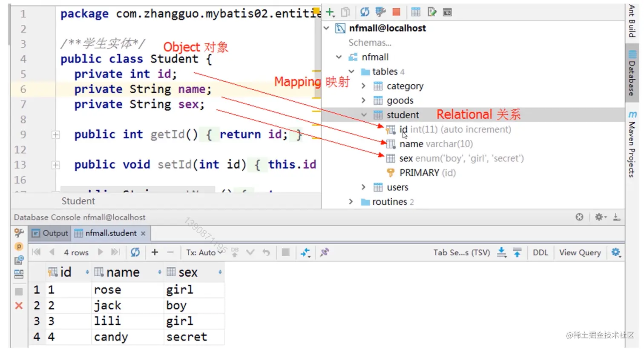The height and width of the screenshot is (349, 644).
Task: Click the View Query button
Action: [x=580, y=252]
